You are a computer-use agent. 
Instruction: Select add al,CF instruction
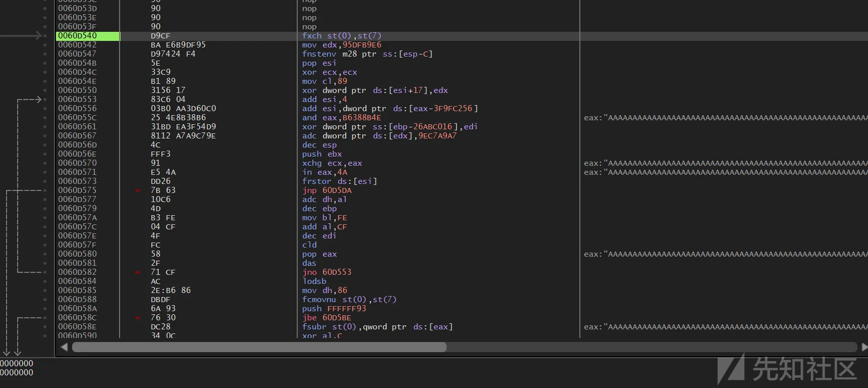pyautogui.click(x=324, y=227)
